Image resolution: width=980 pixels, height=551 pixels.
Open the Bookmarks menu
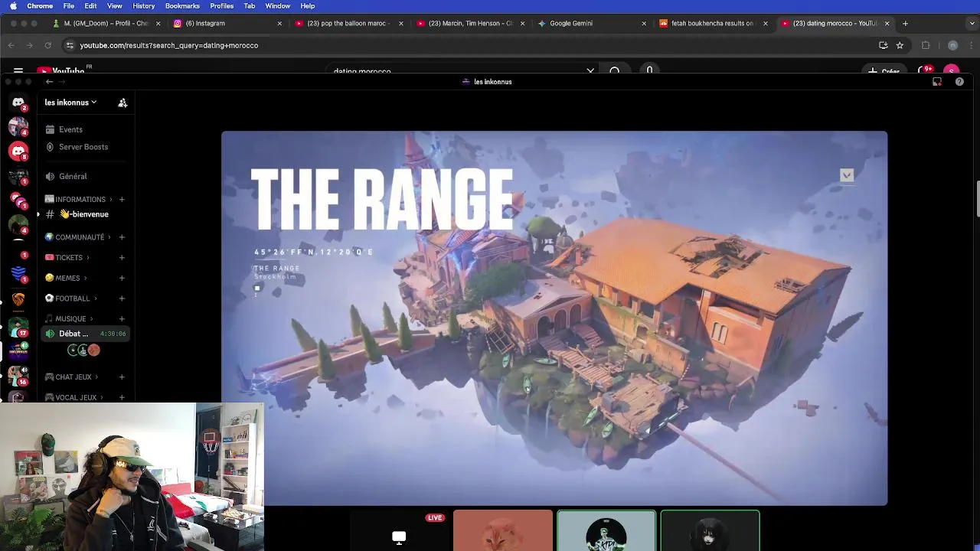coord(182,5)
